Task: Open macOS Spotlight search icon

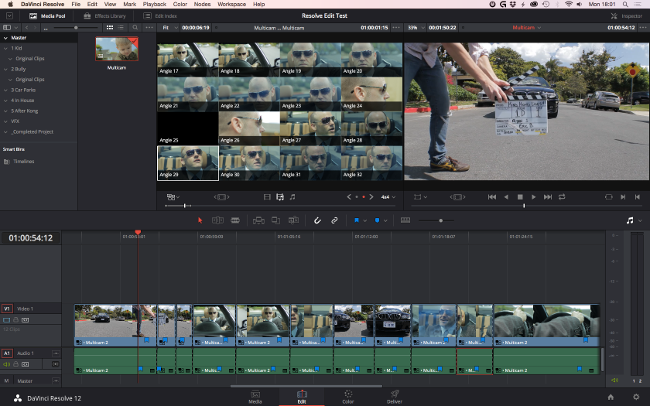Action: tap(625, 4)
